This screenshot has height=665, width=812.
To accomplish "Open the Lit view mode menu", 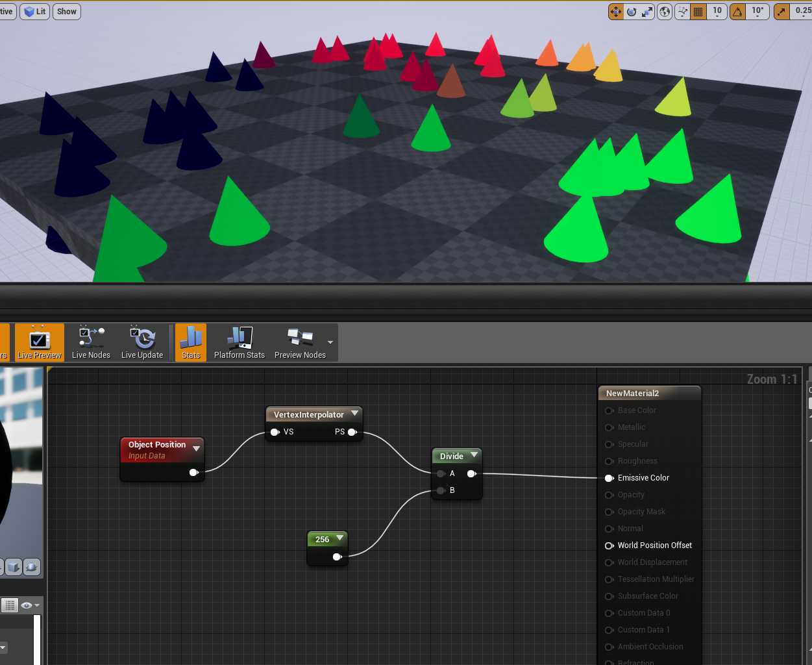I will (34, 11).
